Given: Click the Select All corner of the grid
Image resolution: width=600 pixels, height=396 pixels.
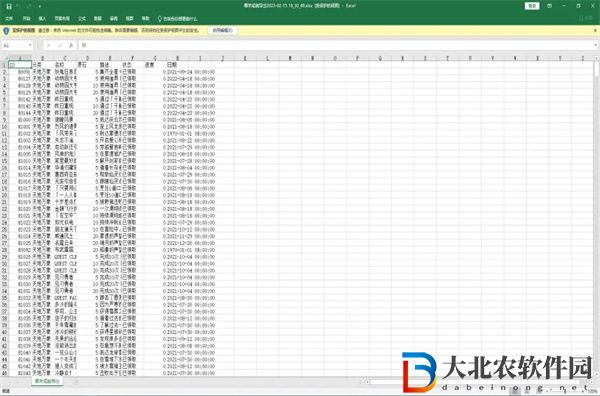Looking at the screenshot, I should click(x=4, y=58).
